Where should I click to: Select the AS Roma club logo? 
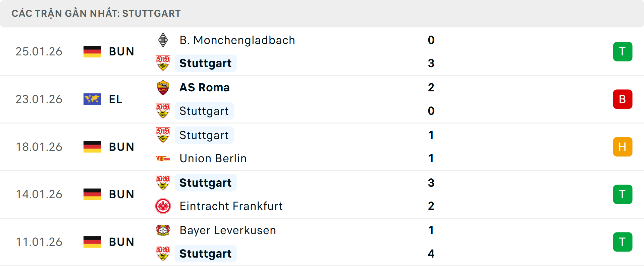[x=163, y=87]
